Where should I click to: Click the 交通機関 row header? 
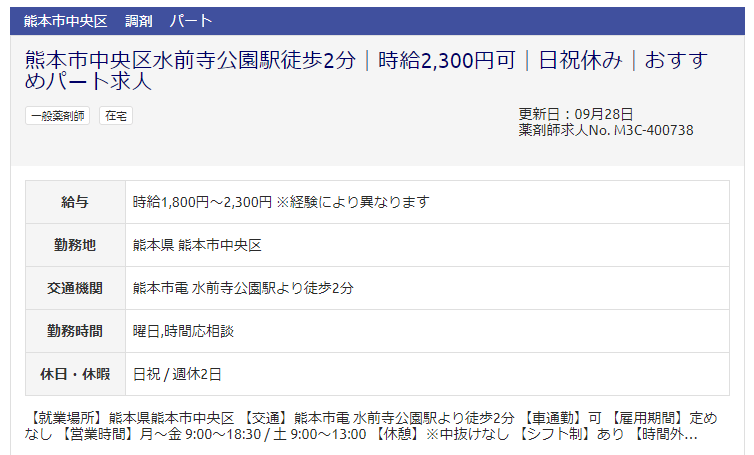[75, 288]
